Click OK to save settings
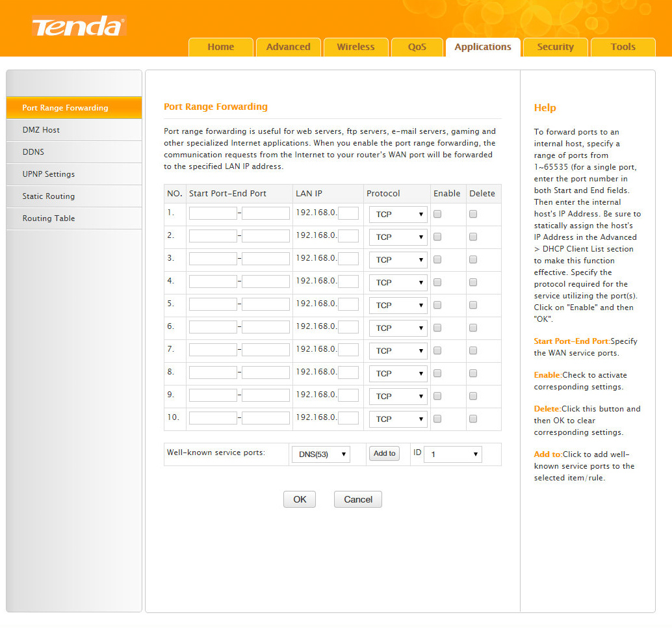The width and height of the screenshot is (672, 628). (x=300, y=499)
